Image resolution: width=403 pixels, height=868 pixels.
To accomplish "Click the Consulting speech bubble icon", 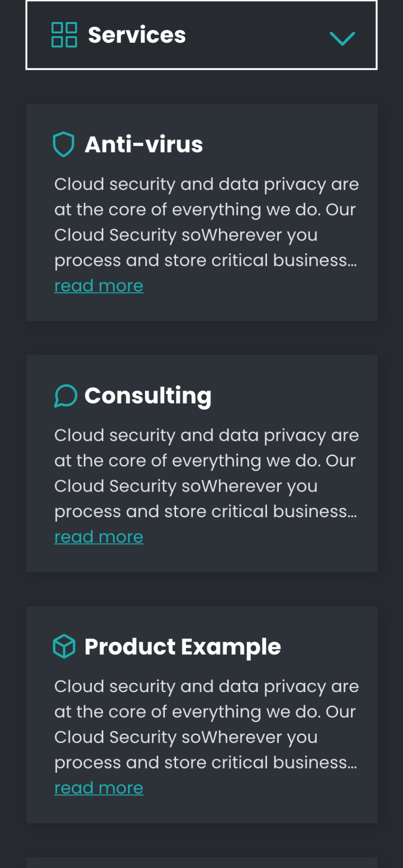I will [x=65, y=396].
